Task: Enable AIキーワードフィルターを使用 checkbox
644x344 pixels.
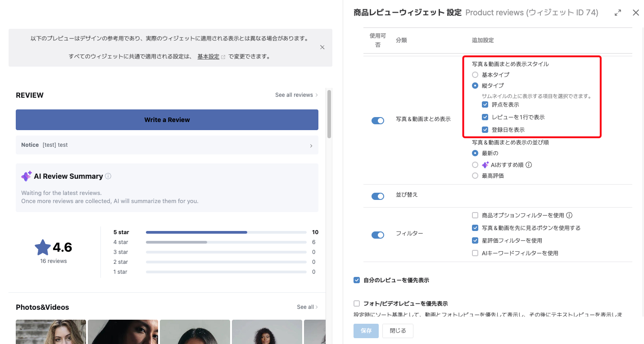Action: click(x=475, y=253)
